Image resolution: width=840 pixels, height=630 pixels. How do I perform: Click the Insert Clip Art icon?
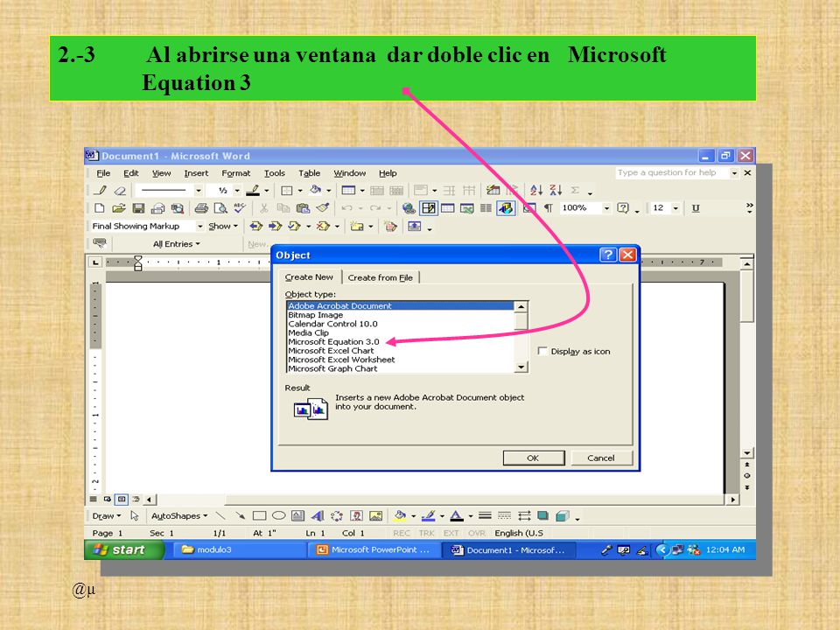point(356,516)
